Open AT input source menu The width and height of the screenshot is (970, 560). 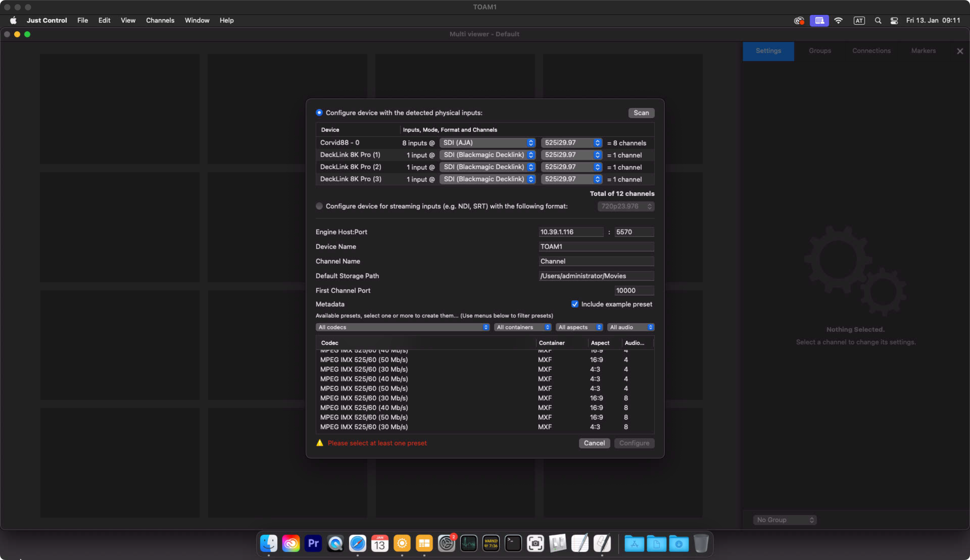pos(859,20)
